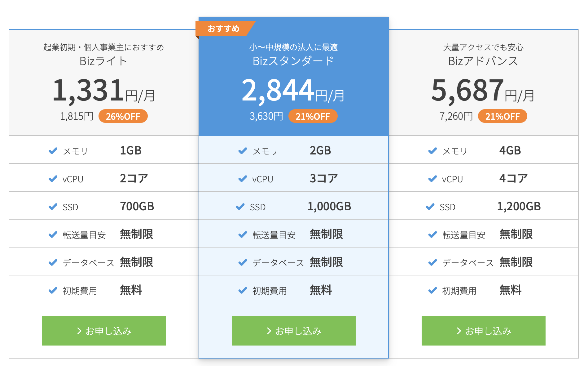The width and height of the screenshot is (588, 366).
Task: Click the checkmark beside Bizアドバンス 初期費用
Action: 432,290
